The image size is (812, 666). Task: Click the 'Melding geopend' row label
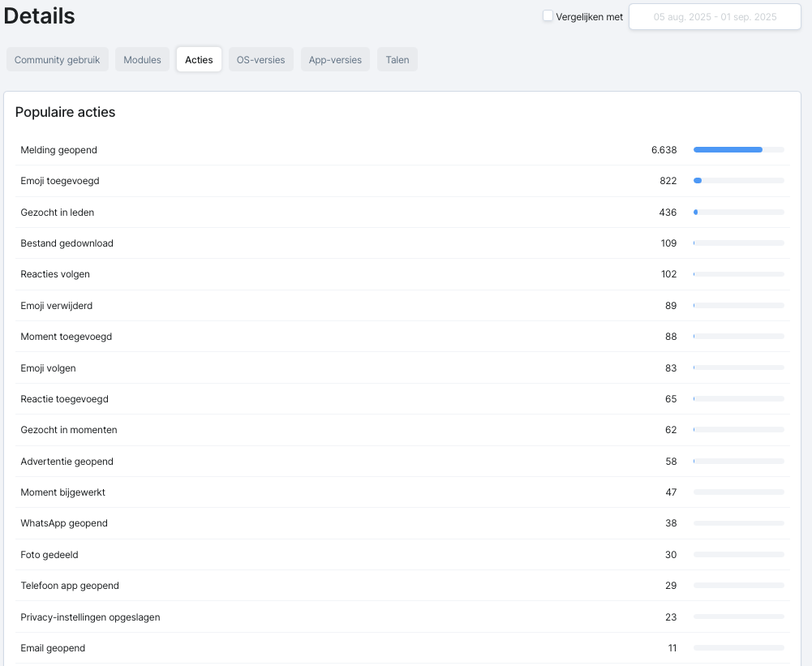pos(58,150)
